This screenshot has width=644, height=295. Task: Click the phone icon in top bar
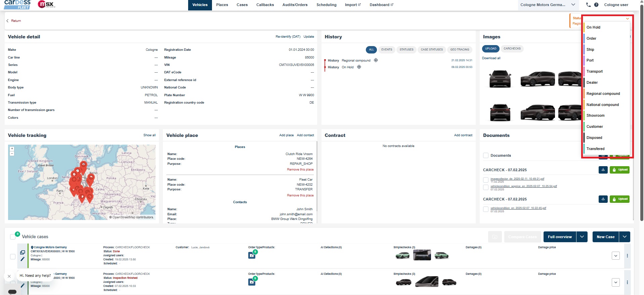tap(588, 5)
